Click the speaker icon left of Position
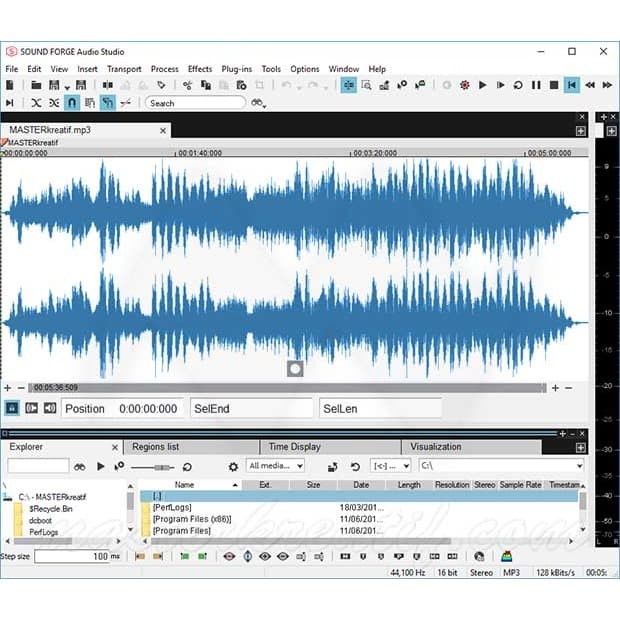Viewport: 620px width, 620px height. click(x=50, y=408)
